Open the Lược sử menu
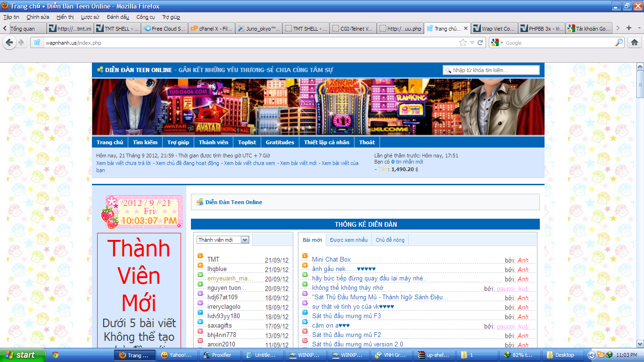644x362 pixels. (90, 17)
